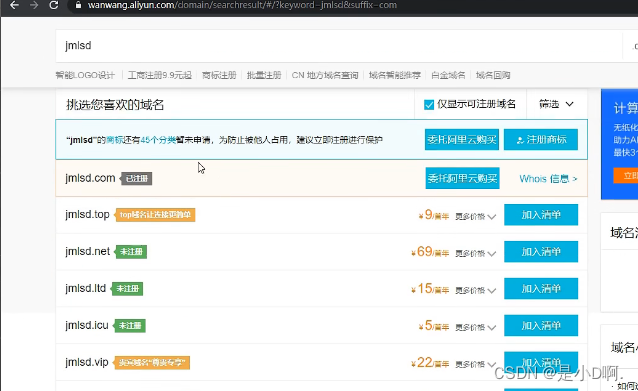This screenshot has width=638, height=391.
Task: Add jmlsd.top to list with 加入清单
Action: pos(541,214)
